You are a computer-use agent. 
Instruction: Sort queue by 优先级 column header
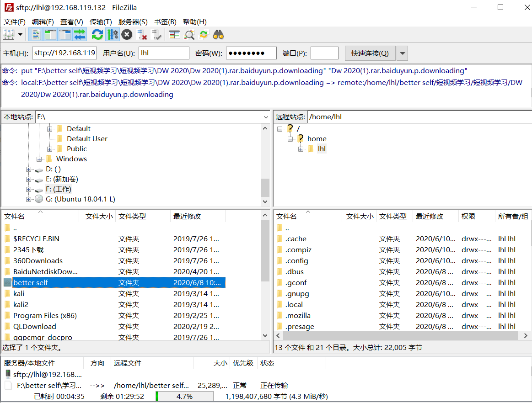pos(243,363)
